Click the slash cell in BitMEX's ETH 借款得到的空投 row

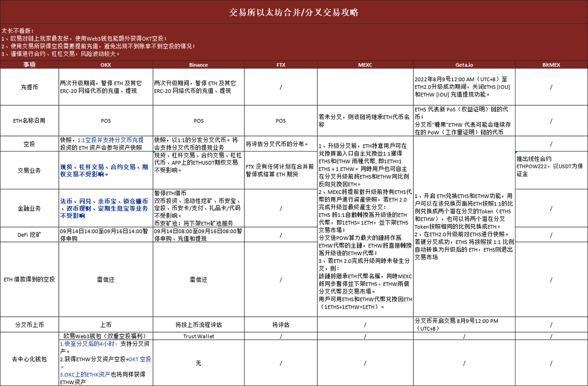coord(551,280)
